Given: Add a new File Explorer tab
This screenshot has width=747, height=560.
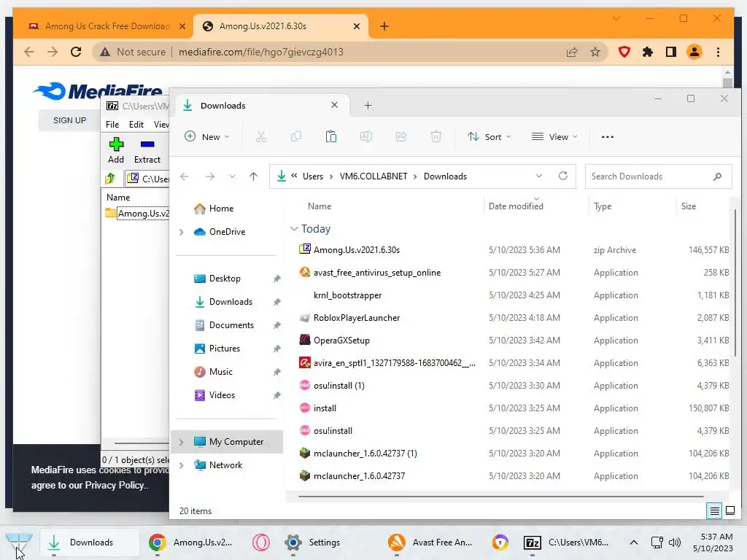Looking at the screenshot, I should pos(368,105).
